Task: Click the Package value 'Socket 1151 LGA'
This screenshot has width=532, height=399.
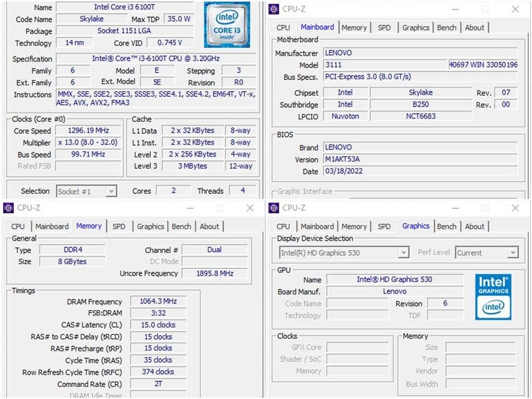Action: coord(124,31)
